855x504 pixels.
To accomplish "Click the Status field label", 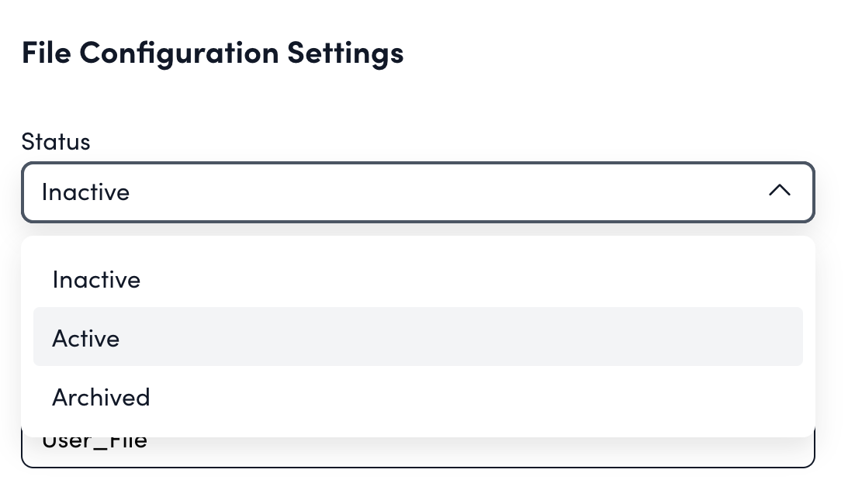I will [56, 142].
